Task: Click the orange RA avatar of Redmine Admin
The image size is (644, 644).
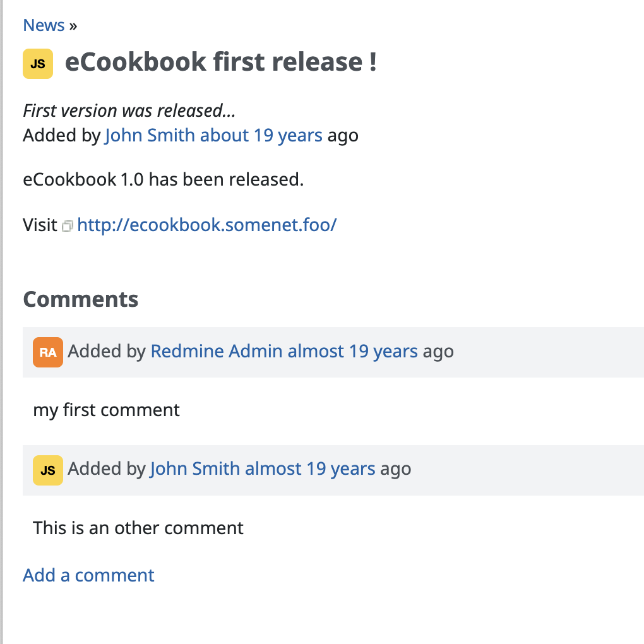Action: point(48,352)
